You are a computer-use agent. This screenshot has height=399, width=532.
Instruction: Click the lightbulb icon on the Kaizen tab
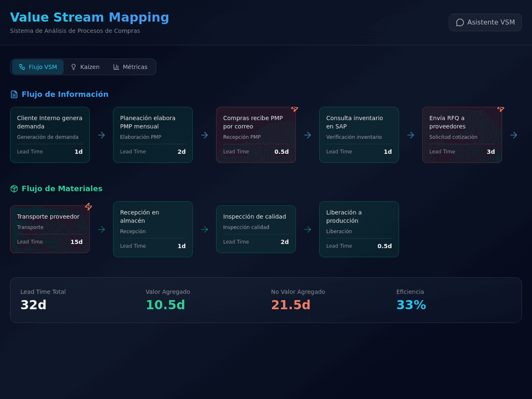pos(74,67)
